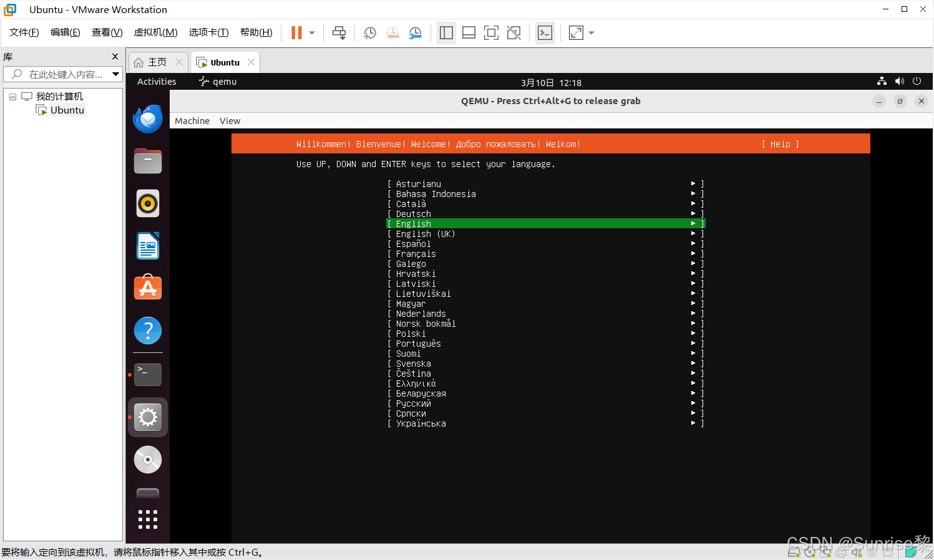Select the Français language option

[x=546, y=254]
